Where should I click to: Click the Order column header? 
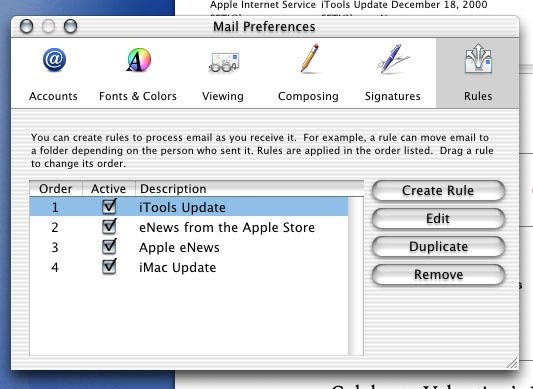56,189
